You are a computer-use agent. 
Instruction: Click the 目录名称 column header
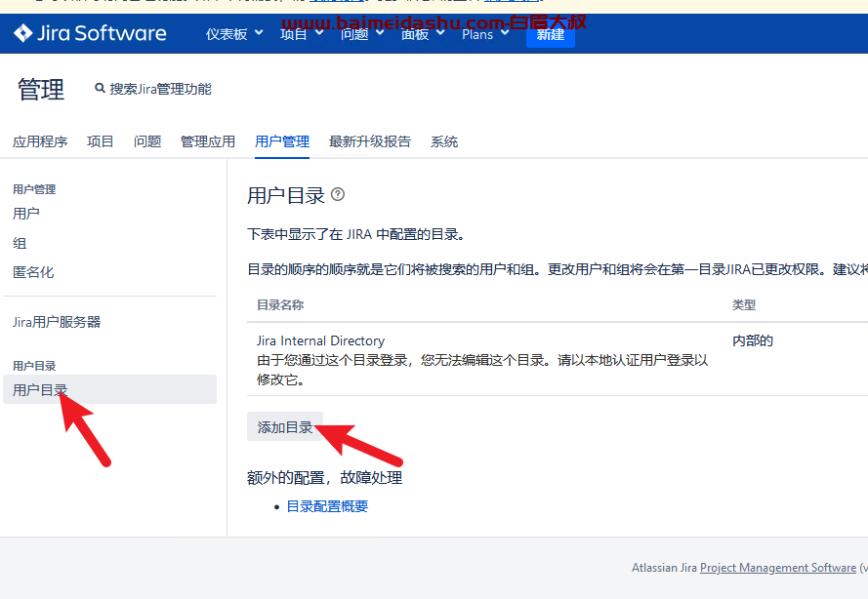point(280,304)
